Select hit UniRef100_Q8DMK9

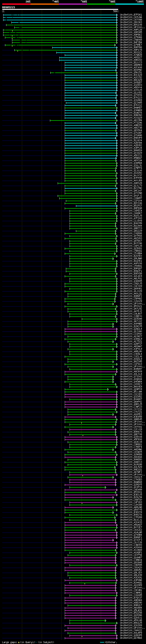coord(131,65)
